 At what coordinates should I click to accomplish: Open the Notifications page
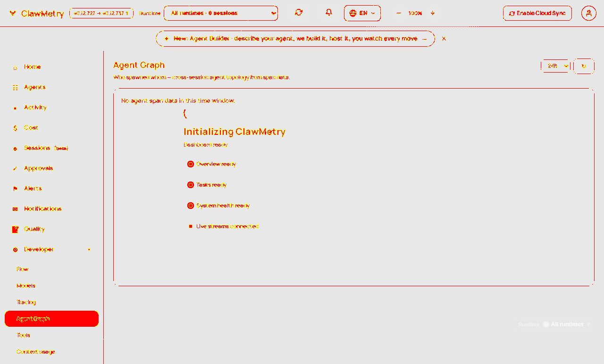51,209
